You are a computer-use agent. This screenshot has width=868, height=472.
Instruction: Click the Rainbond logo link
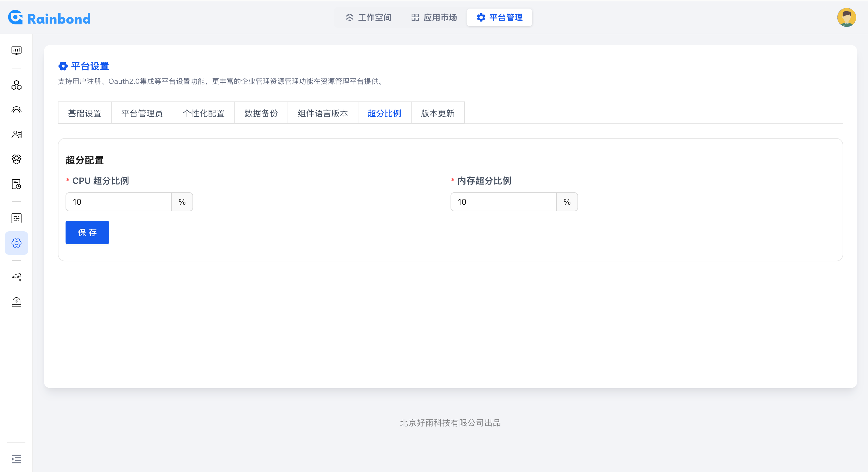[x=49, y=18]
